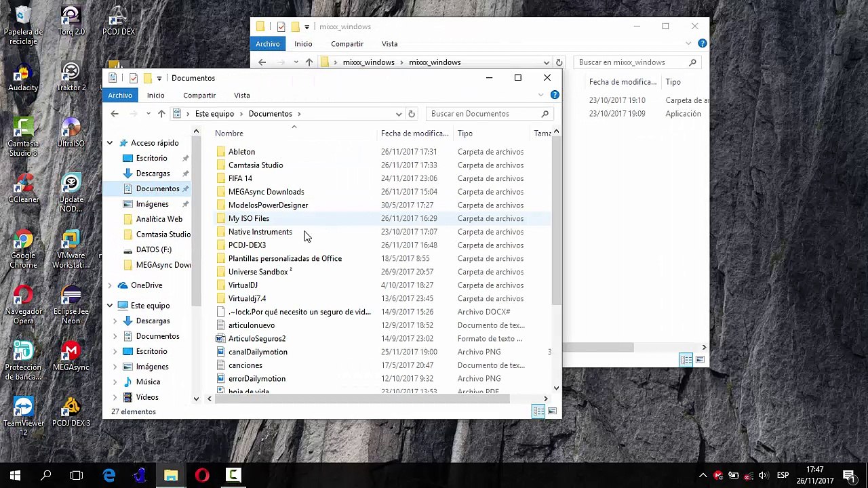This screenshot has height=488, width=868.
Task: Expand the ribbon in Documentos window
Action: click(540, 95)
